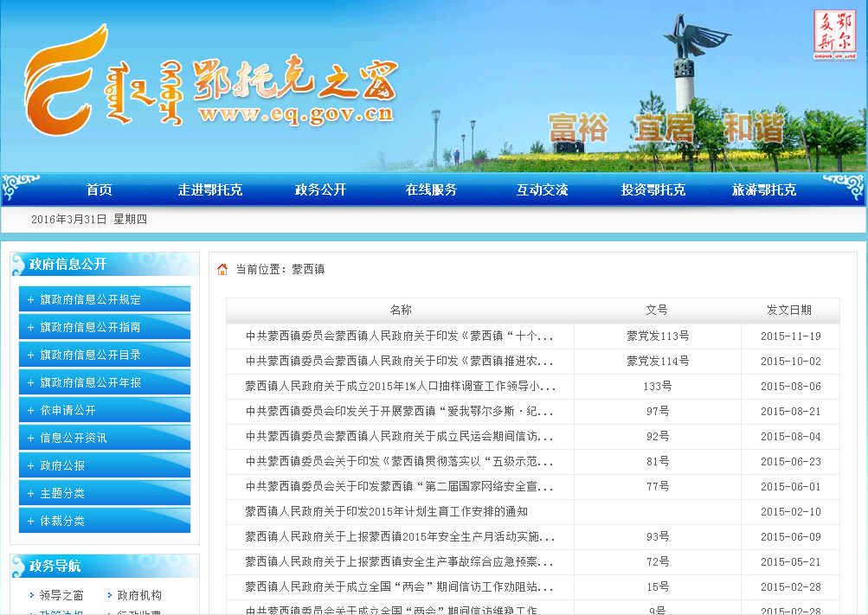This screenshot has height=615, width=868.
Task: Click the 133号 document number cell
Action: pos(658,386)
